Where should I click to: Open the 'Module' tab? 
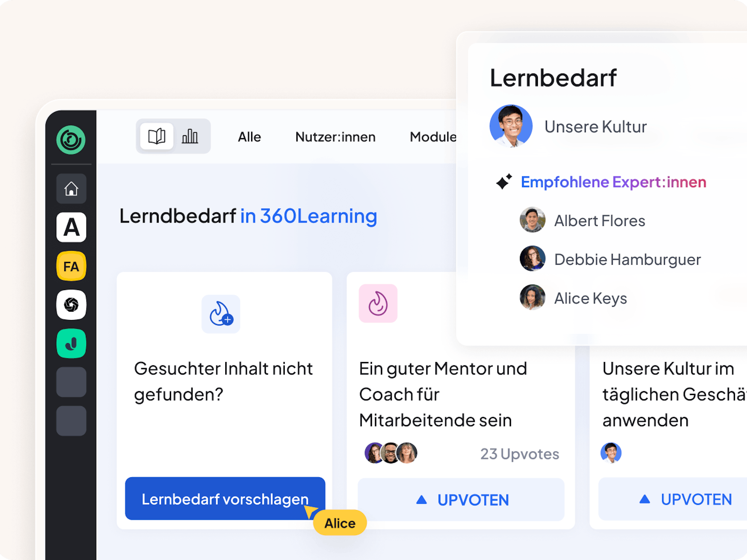click(433, 137)
